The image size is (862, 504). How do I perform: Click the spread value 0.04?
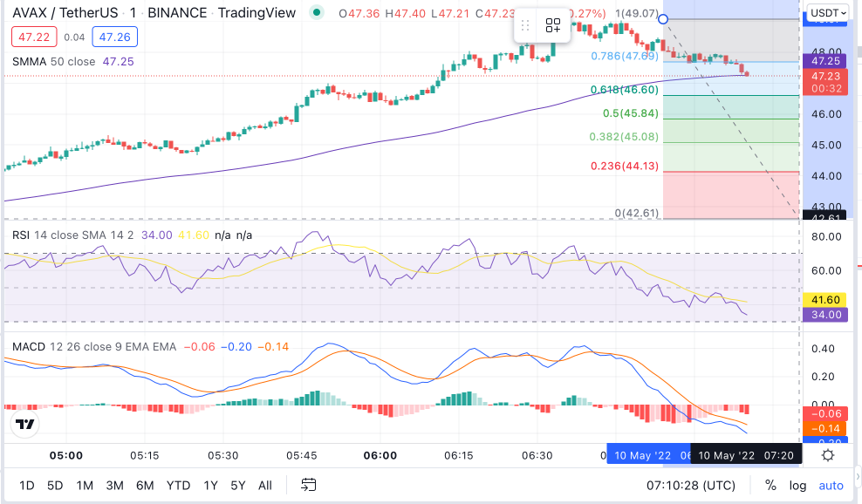click(74, 37)
